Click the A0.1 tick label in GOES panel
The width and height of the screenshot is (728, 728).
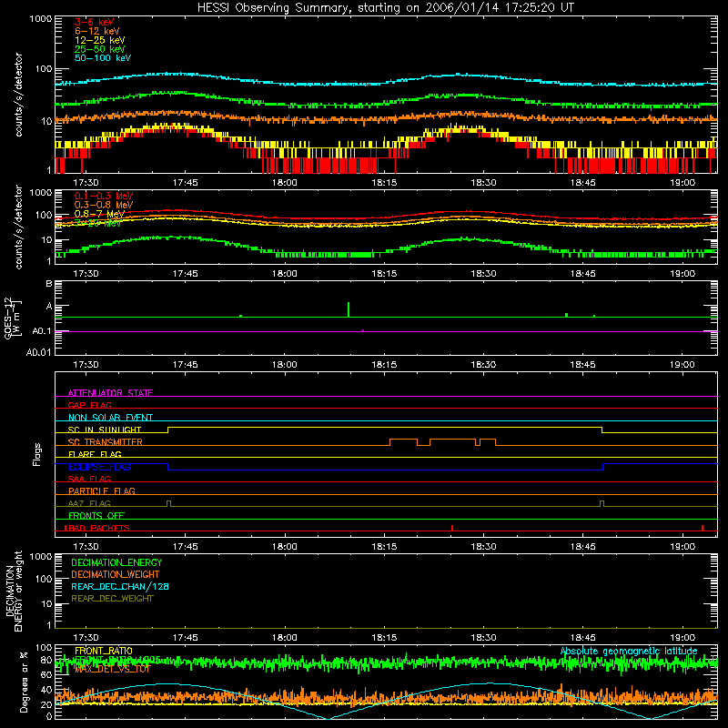42,331
